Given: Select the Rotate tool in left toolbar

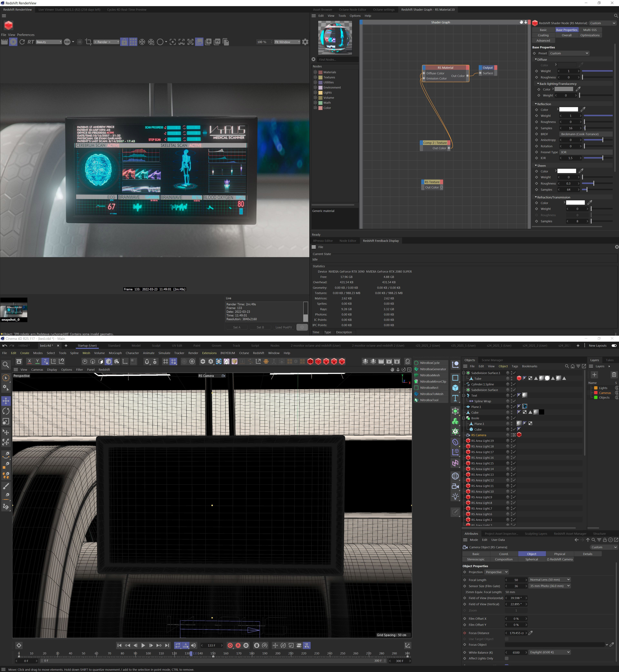Looking at the screenshot, I should point(6,411).
